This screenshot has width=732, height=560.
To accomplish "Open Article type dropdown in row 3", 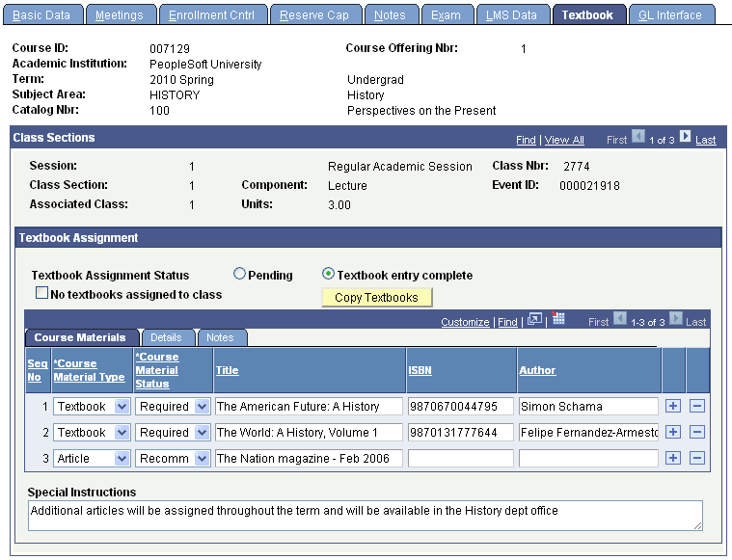I will pyautogui.click(x=122, y=459).
